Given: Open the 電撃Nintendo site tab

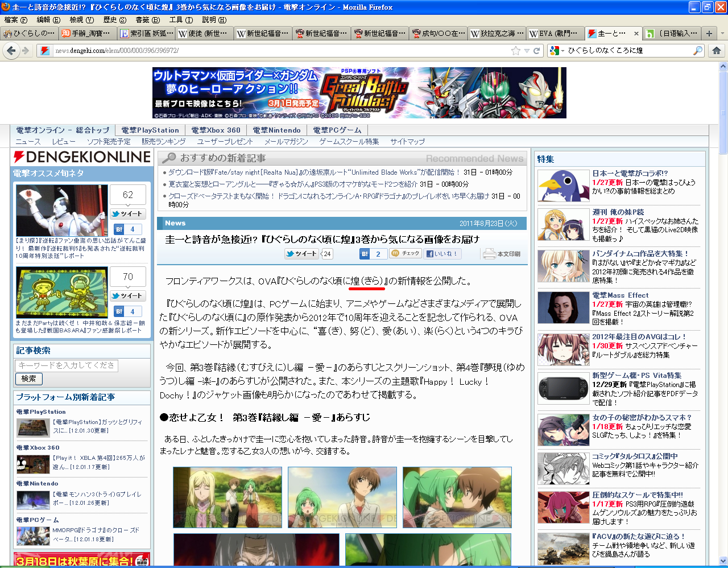Looking at the screenshot, I should (x=277, y=130).
